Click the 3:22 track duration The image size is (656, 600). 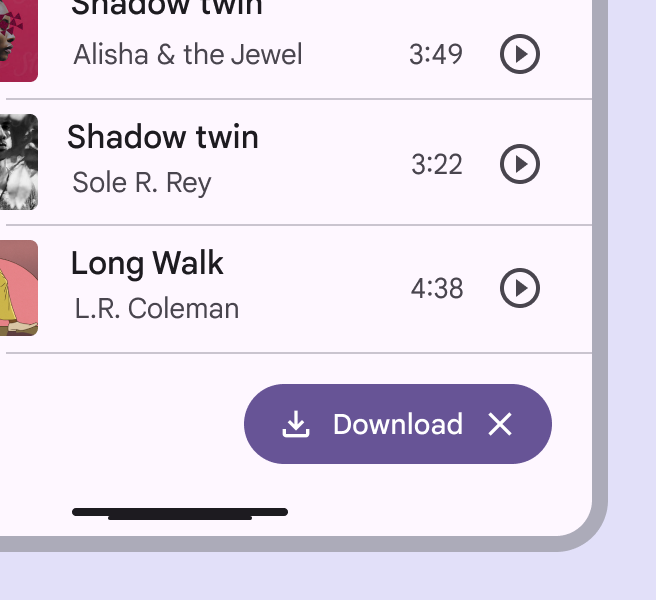pos(437,164)
